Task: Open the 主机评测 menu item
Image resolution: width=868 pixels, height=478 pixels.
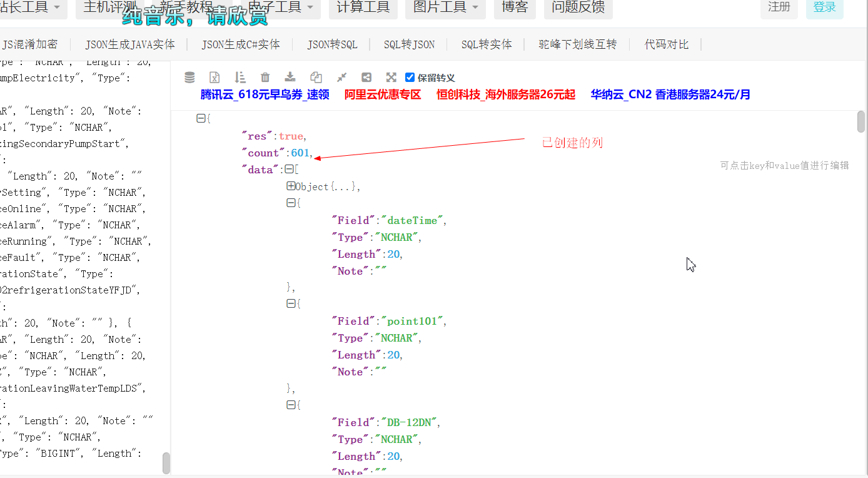Action: pos(109,8)
